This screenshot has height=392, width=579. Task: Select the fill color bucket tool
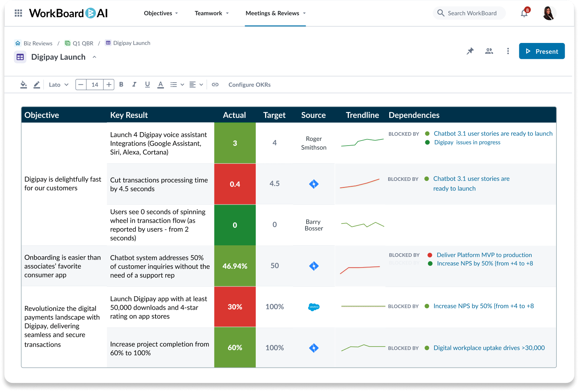[x=24, y=85]
